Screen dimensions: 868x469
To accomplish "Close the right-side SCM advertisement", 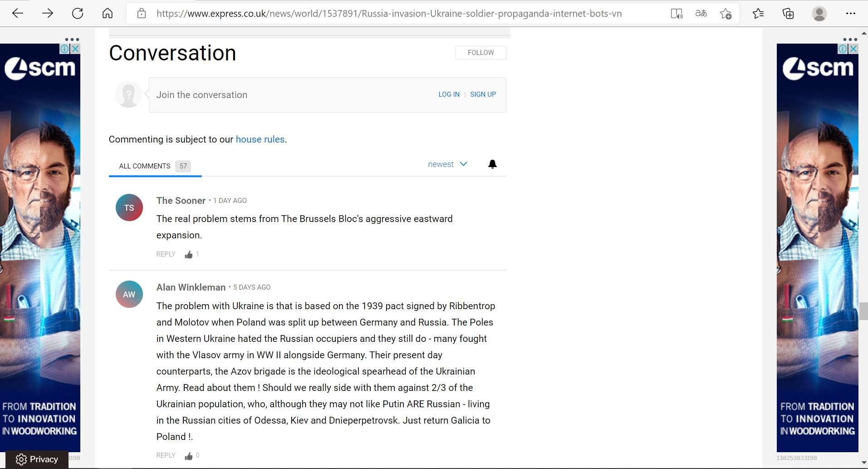I will [x=853, y=49].
